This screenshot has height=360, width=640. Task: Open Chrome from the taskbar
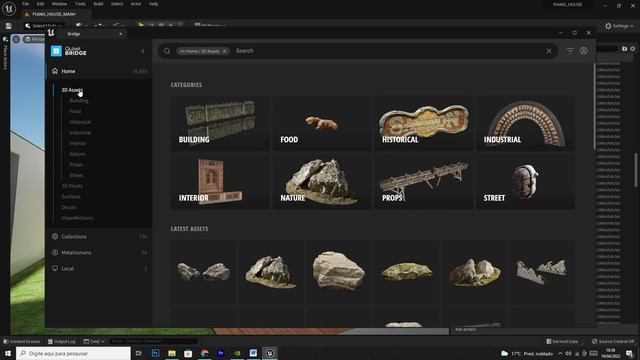pyautogui.click(x=204, y=353)
